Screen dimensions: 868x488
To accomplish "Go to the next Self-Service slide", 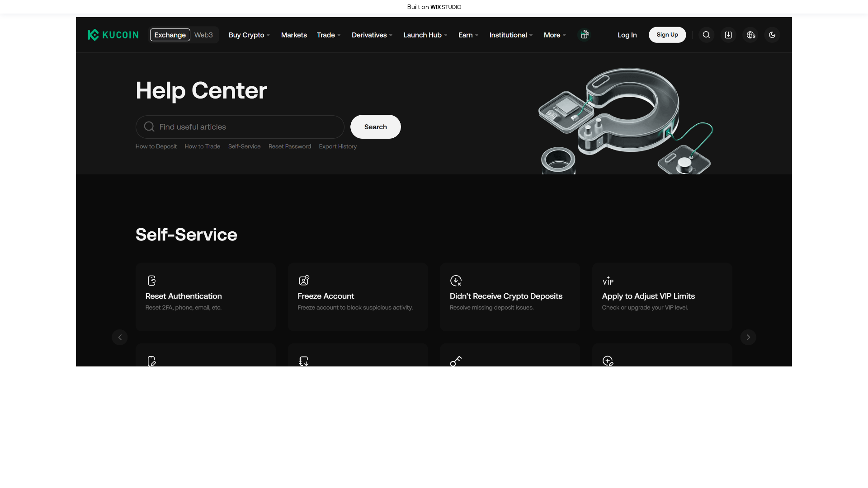I will tap(748, 337).
